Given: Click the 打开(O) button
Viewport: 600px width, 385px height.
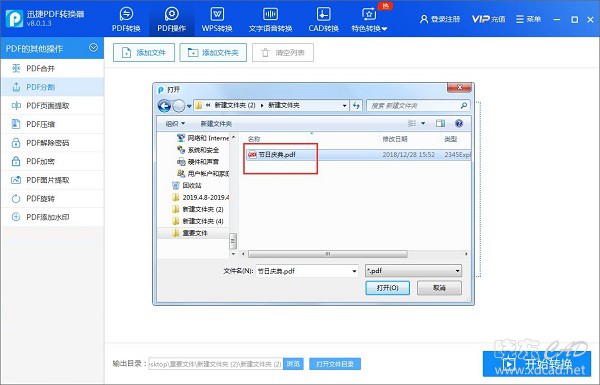Looking at the screenshot, I should pyautogui.click(x=387, y=288).
